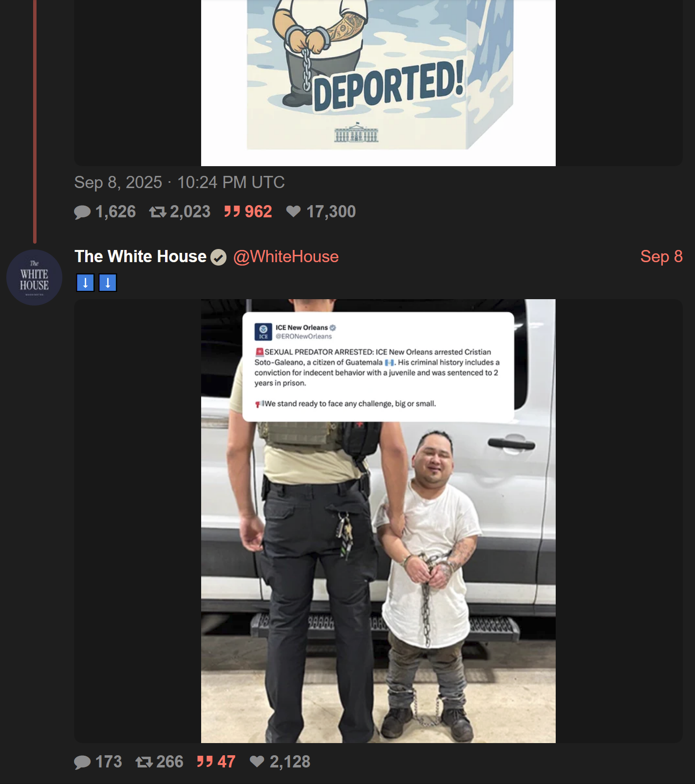Click the retweet icon showing 2,023
Viewport: 695px width, 784px height.
[158, 212]
